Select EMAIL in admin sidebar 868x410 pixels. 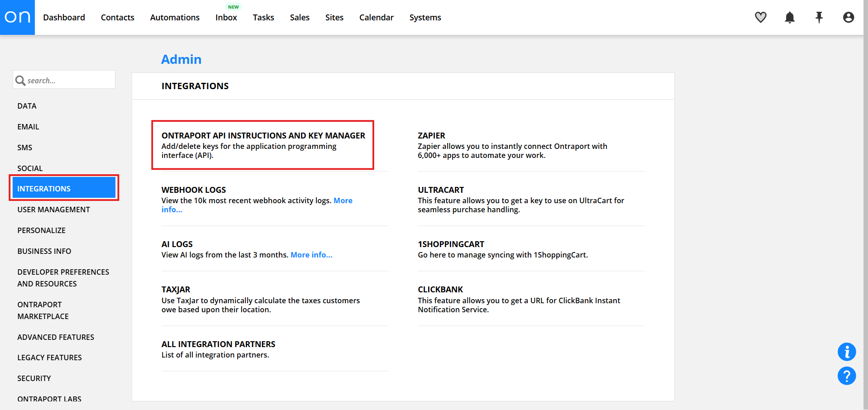[28, 127]
